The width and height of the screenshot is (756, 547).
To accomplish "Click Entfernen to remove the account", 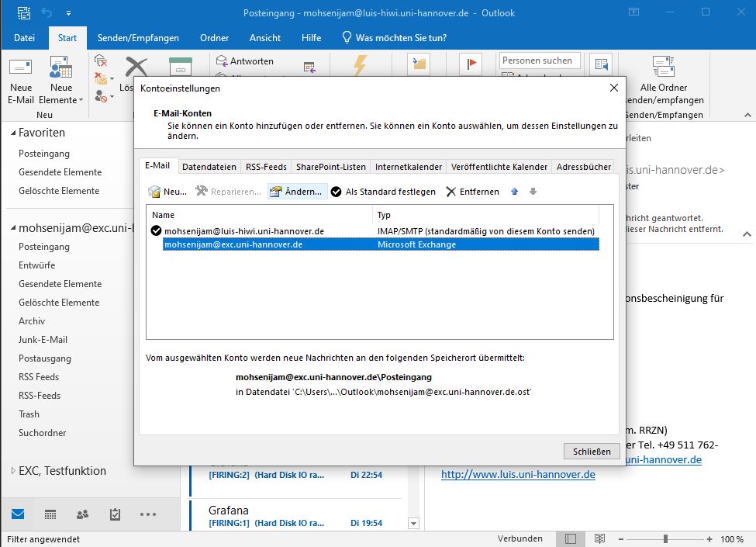I will pos(473,192).
